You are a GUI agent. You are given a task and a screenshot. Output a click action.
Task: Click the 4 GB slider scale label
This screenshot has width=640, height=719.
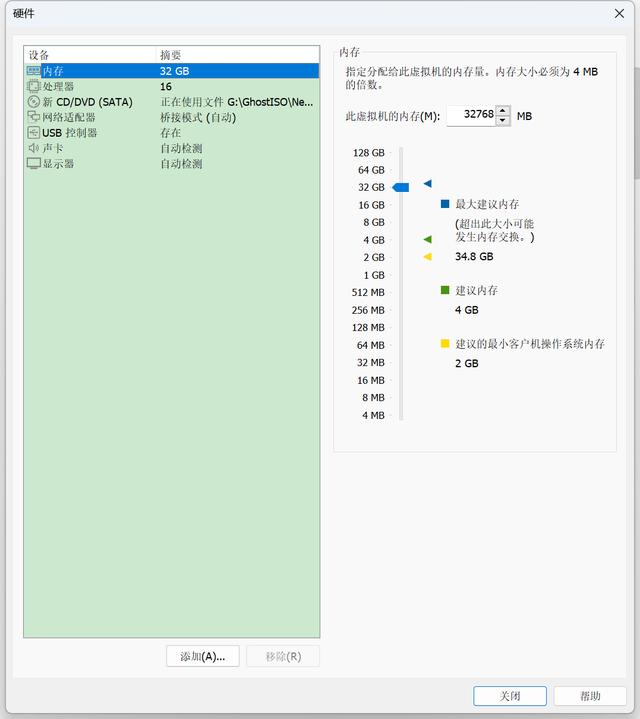pyautogui.click(x=374, y=240)
